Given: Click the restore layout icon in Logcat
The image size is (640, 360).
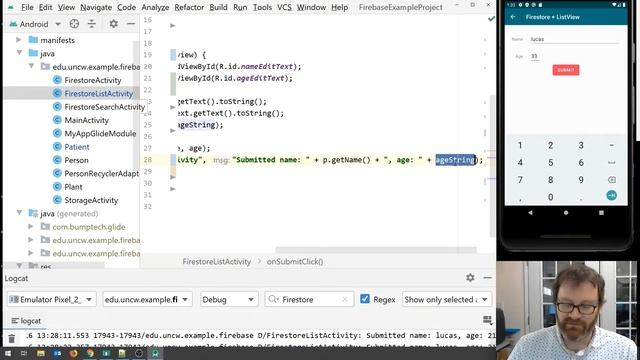Looking at the screenshot, I should pos(487,320).
